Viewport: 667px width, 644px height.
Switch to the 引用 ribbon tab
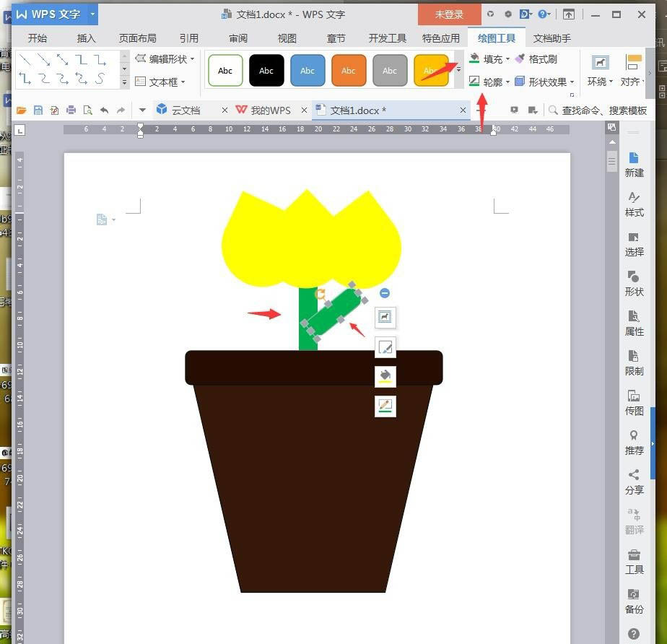[x=189, y=38]
